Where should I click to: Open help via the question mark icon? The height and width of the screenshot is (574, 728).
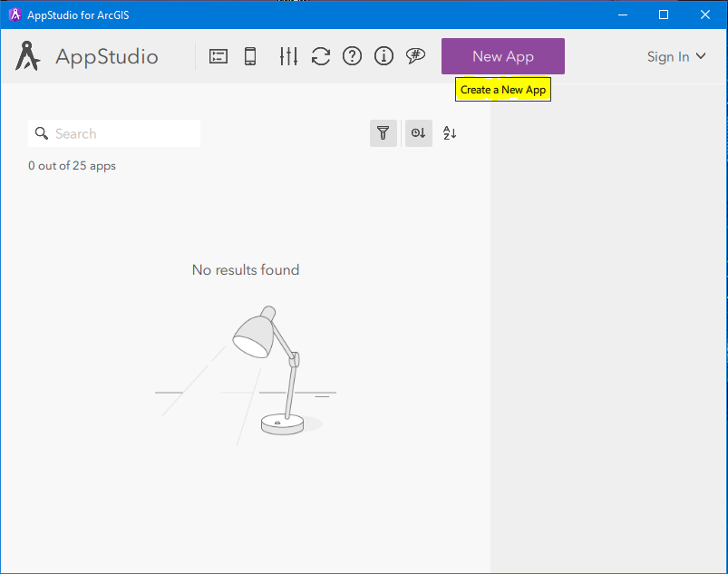(x=352, y=56)
